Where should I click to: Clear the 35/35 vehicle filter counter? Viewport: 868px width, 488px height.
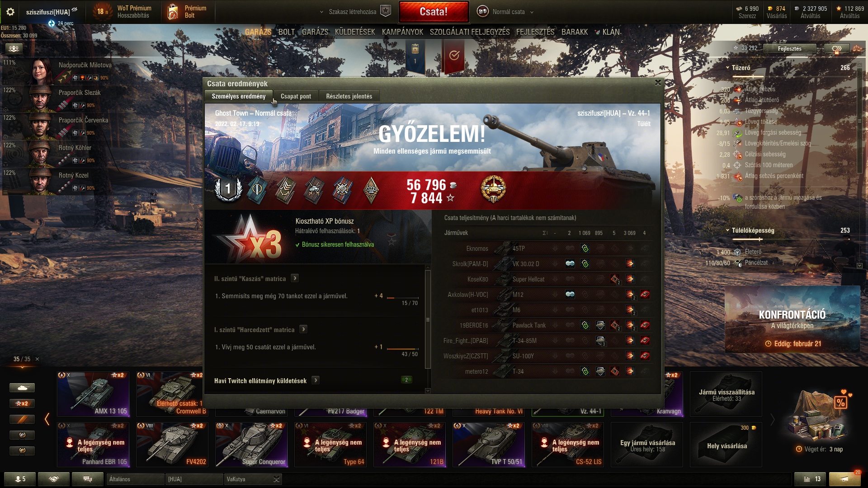pos(37,359)
